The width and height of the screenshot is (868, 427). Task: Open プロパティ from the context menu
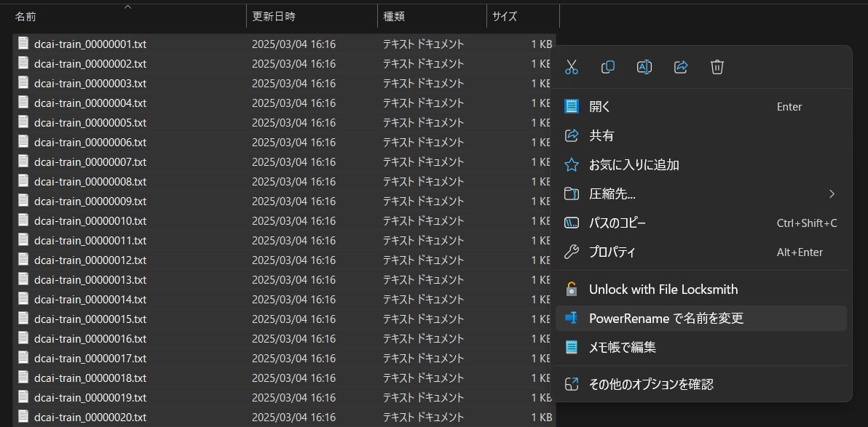pos(701,252)
